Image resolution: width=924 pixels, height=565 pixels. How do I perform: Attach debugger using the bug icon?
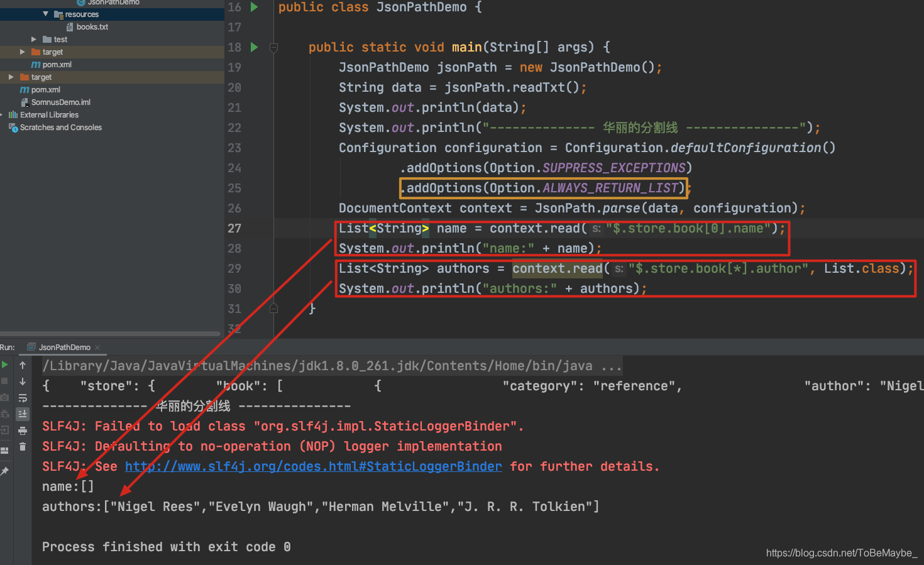click(x=4, y=414)
